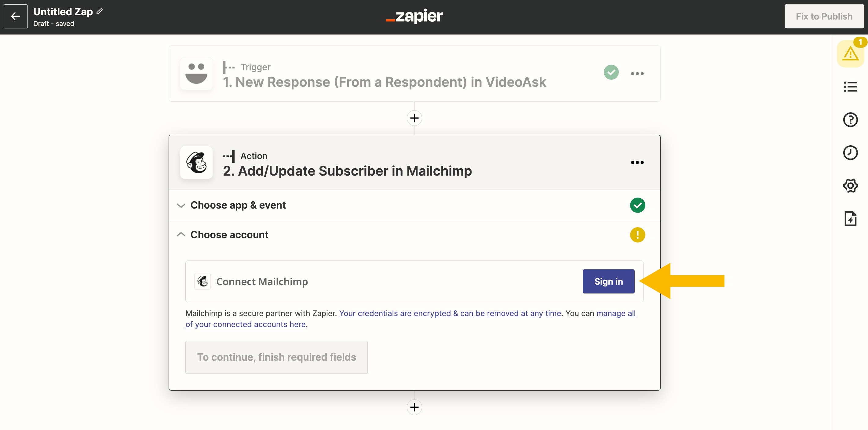Screen dimensions: 868x430
Task: Open the help question mark icon
Action: [x=851, y=120]
